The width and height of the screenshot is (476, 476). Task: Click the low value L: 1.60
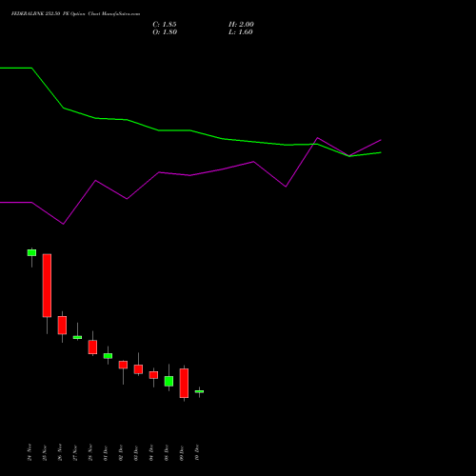tap(241, 32)
